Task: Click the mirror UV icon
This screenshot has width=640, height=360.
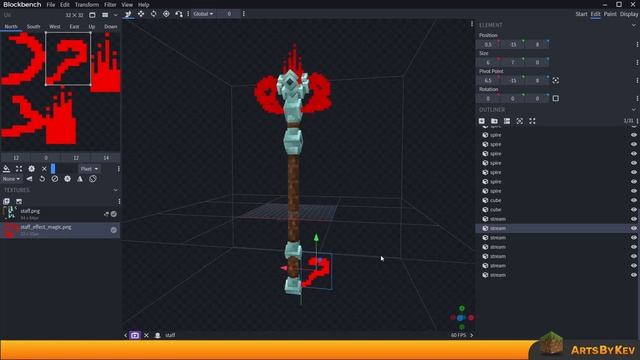Action: [29, 179]
